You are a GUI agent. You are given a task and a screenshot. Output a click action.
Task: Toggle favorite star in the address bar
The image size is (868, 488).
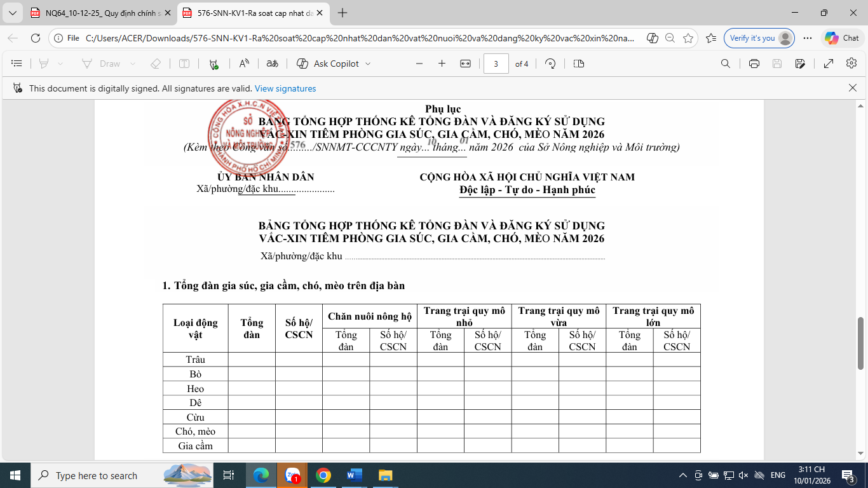coord(688,38)
